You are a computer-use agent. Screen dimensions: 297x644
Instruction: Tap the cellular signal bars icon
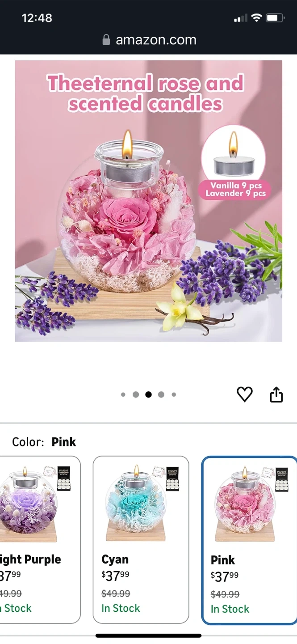point(240,18)
